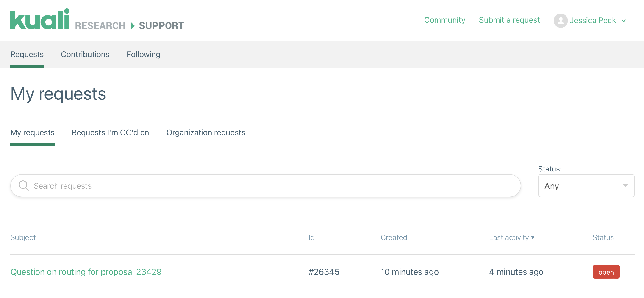Click the user avatar next to Jessica Peck
This screenshot has width=644, height=298.
[x=561, y=20]
